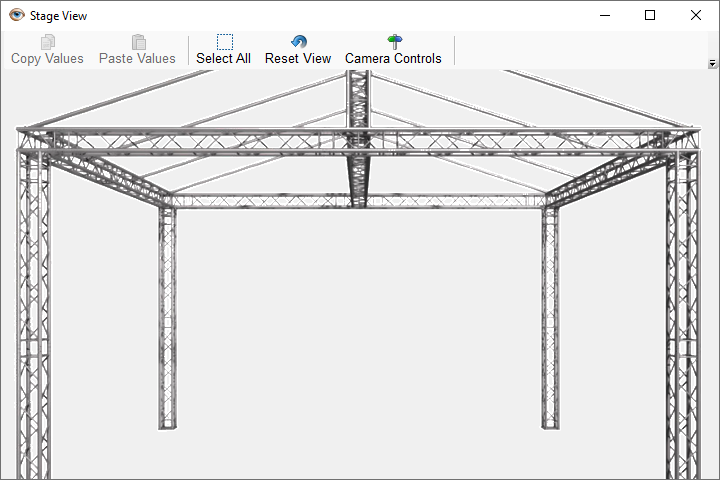Select the front-right truss tower

(x=683, y=320)
